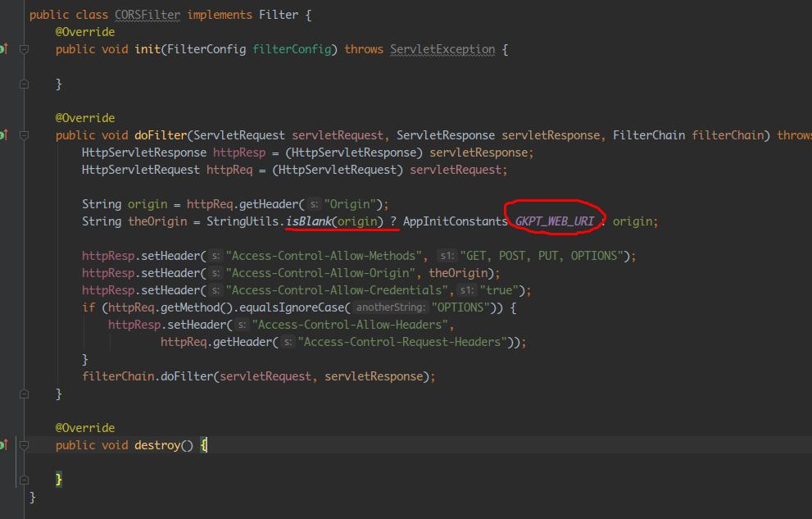Click the "Access-Control-Request-Headers" string
Screen dimensions: 812x519
[402, 342]
